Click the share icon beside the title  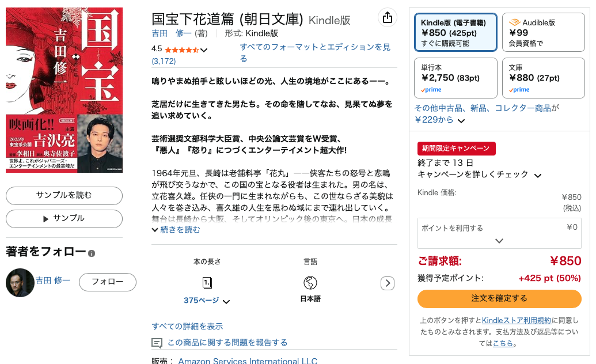point(388,17)
